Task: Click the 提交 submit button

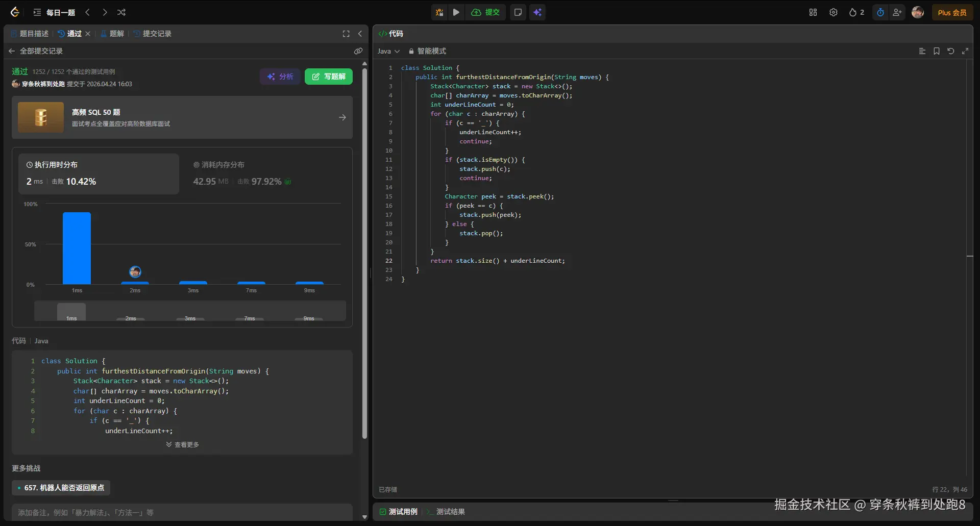Action: [x=485, y=12]
